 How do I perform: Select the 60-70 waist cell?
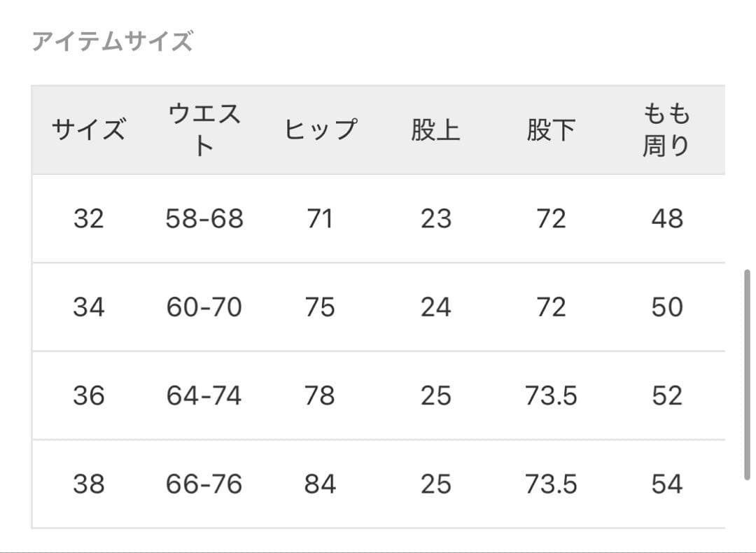point(204,307)
